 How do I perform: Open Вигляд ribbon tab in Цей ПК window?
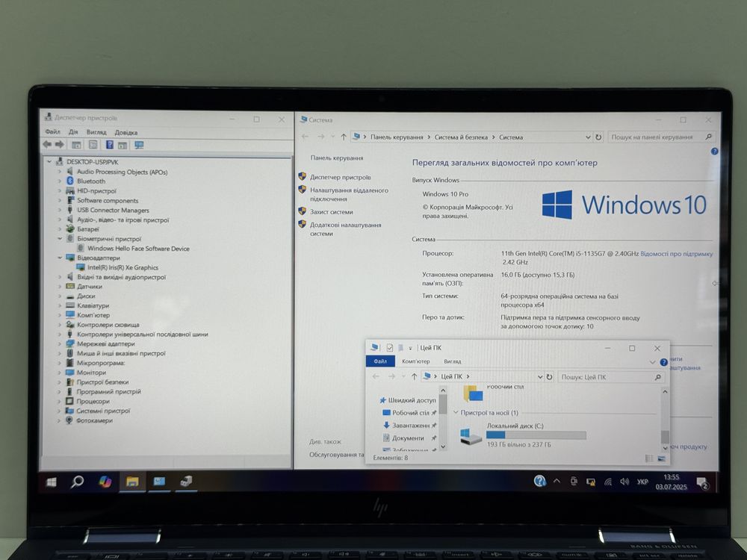(452, 361)
